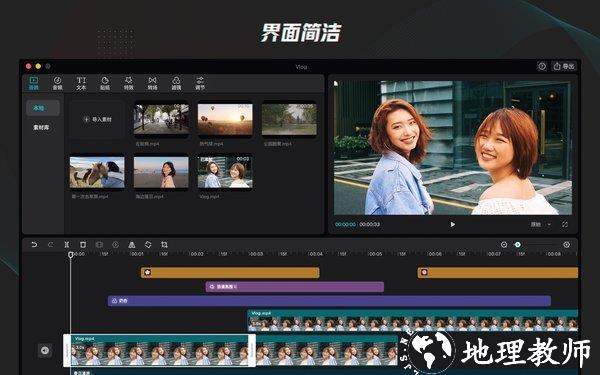Zoom in the timeline with plus icon
Image resolution: width=600 pixels, height=375 pixels.
coord(567,245)
